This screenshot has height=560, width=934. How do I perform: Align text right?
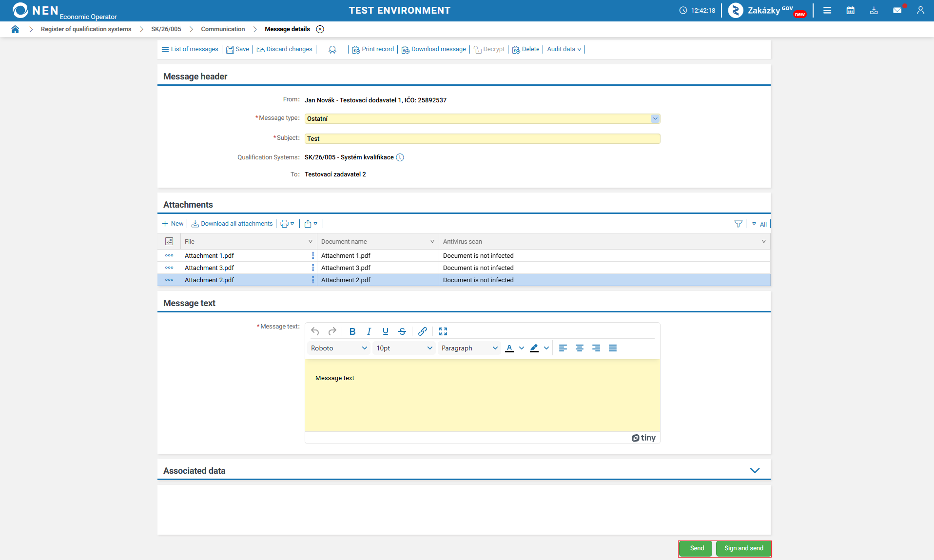point(596,348)
